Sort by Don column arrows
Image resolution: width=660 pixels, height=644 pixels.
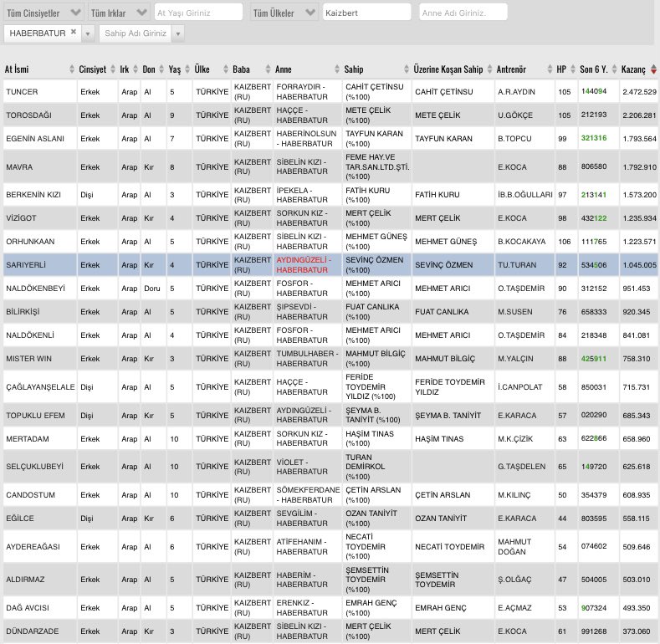(161, 69)
